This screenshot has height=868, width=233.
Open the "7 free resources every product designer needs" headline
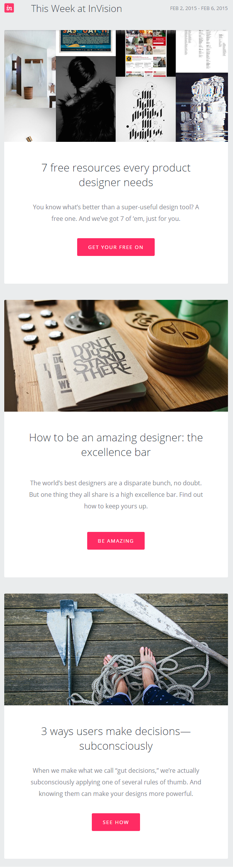point(116,175)
